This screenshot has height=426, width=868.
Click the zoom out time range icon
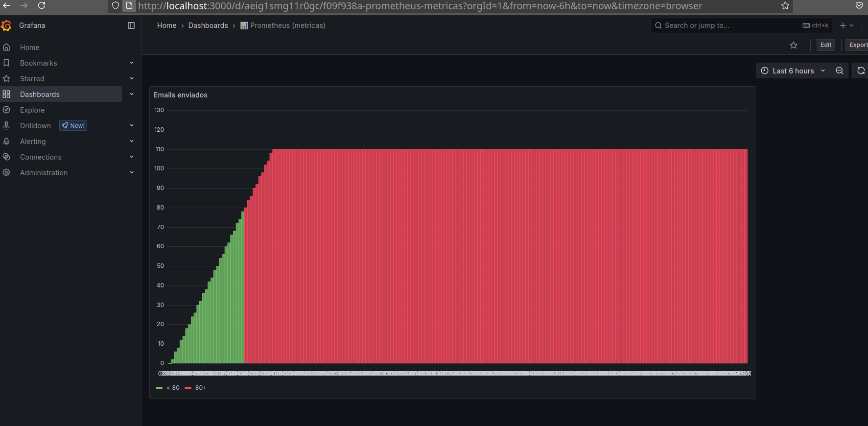(840, 71)
